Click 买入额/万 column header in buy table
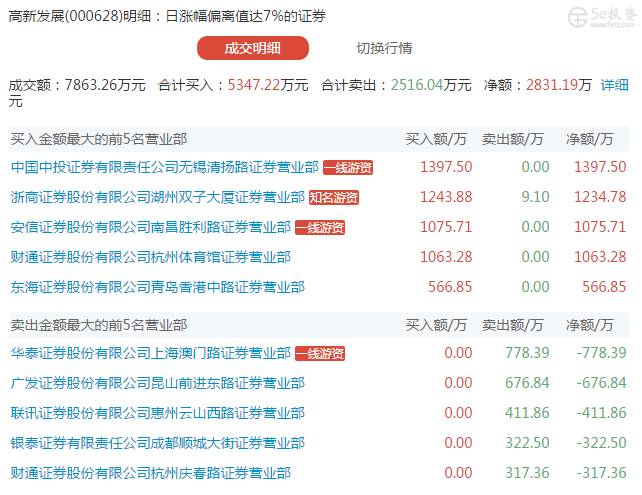 436,139
